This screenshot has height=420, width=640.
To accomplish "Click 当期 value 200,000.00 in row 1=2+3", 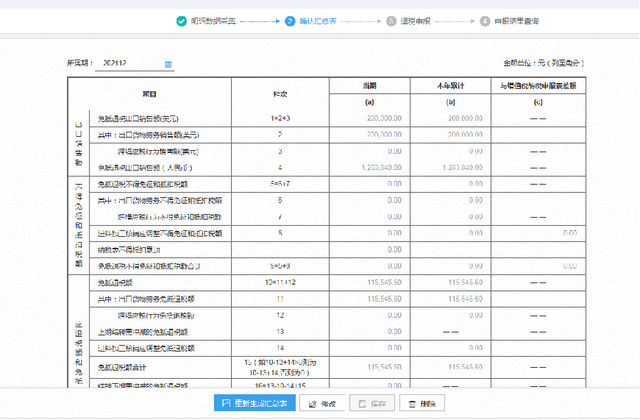I will [x=384, y=118].
